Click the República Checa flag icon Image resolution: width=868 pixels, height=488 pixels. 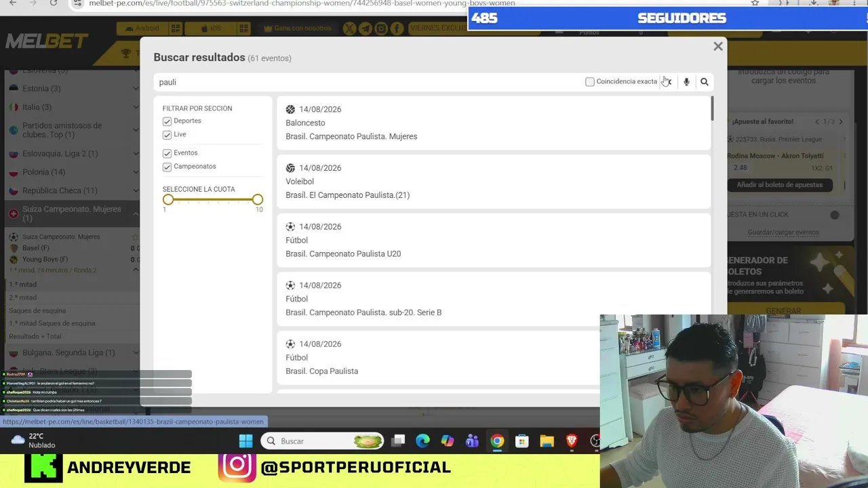(13, 191)
